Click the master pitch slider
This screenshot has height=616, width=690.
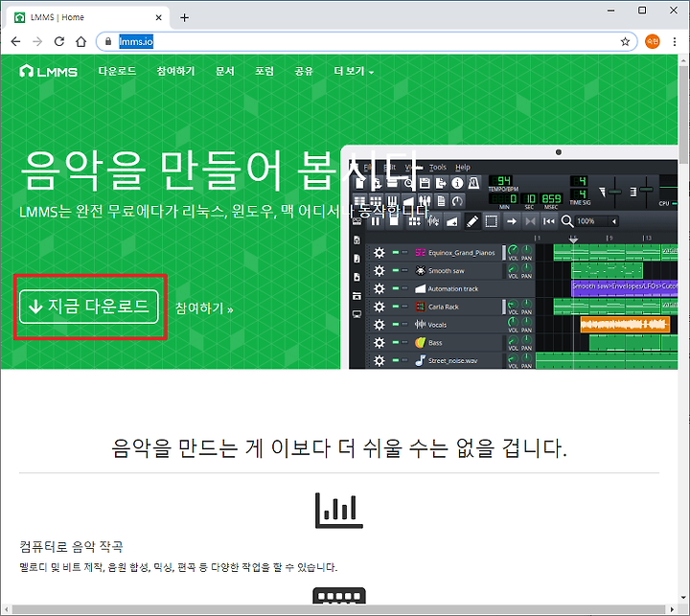tap(647, 192)
